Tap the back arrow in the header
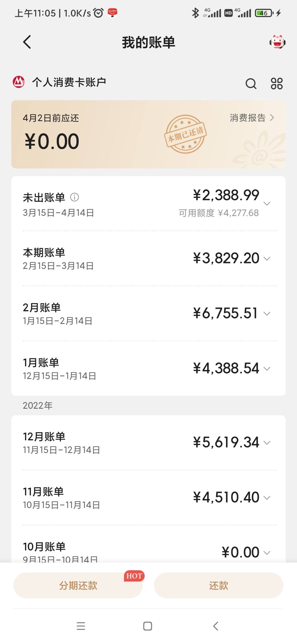Viewport: 297px width, 644px height. 27,42
